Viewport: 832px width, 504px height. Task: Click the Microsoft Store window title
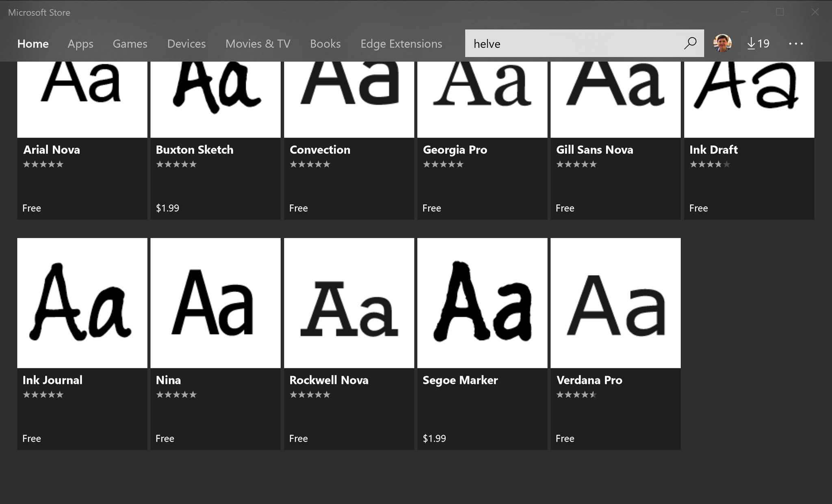pyautogui.click(x=39, y=13)
